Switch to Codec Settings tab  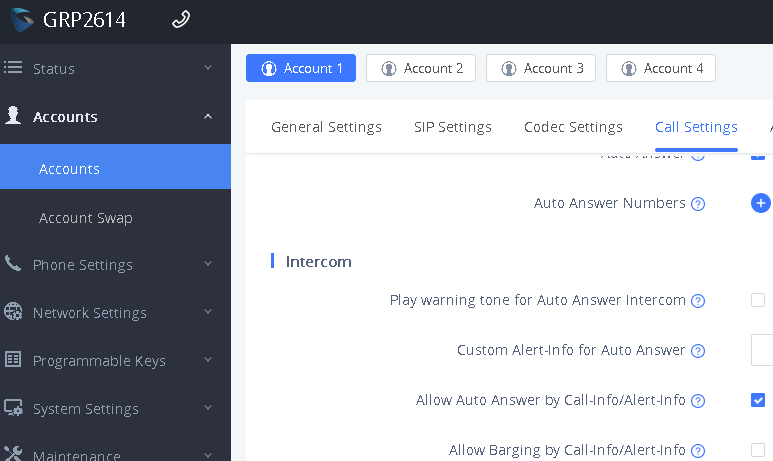coord(573,127)
